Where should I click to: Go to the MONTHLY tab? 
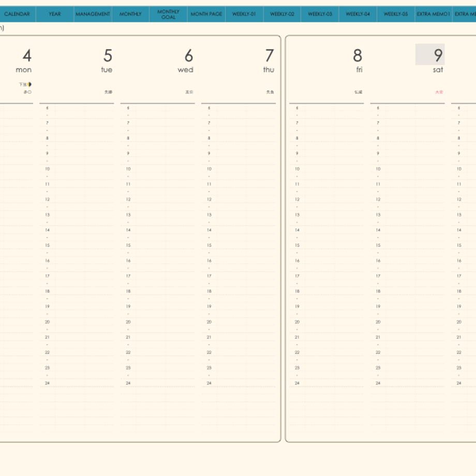(x=130, y=14)
